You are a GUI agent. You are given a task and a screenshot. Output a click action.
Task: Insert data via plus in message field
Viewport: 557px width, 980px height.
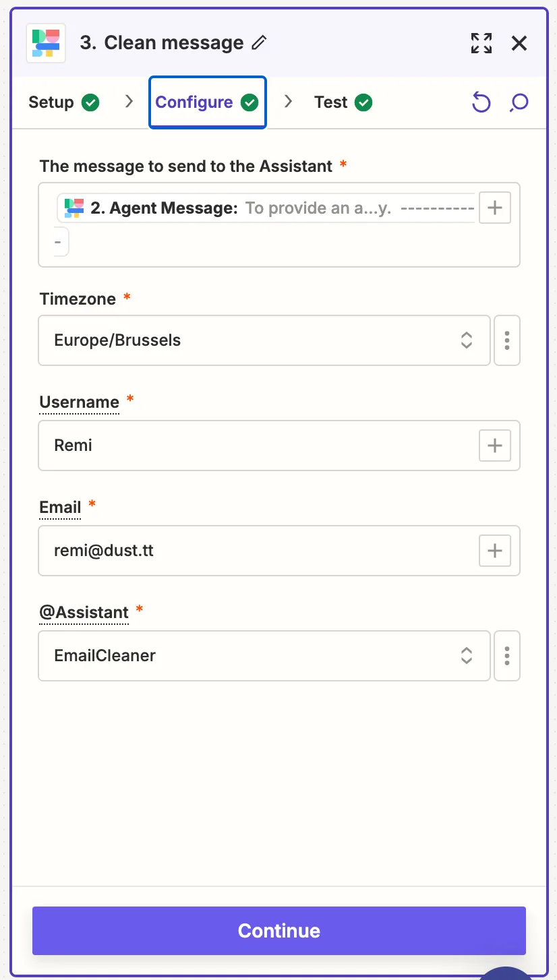[495, 208]
